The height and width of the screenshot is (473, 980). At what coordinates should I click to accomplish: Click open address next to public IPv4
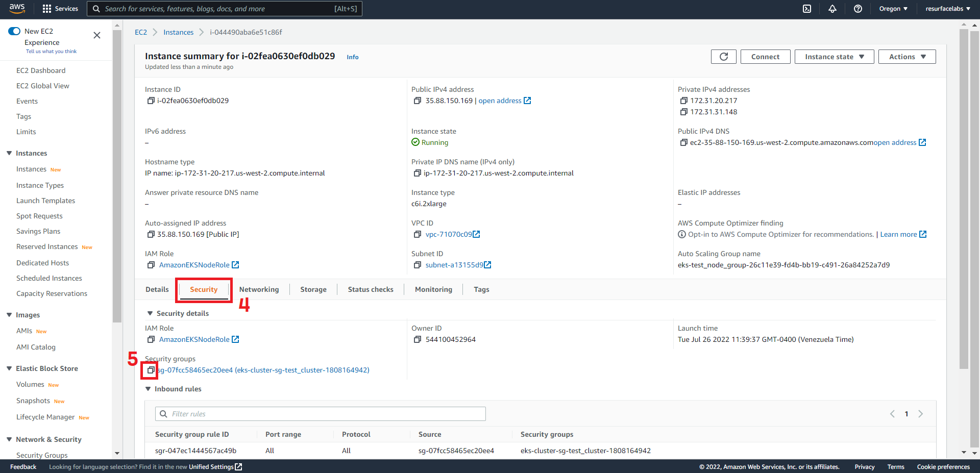pos(500,101)
